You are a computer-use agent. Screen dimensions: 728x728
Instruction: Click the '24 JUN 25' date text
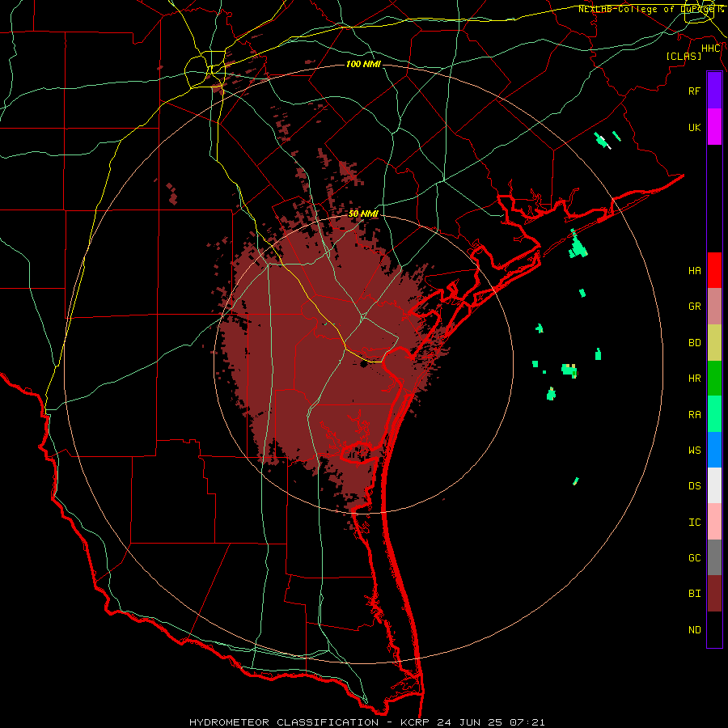tap(469, 722)
